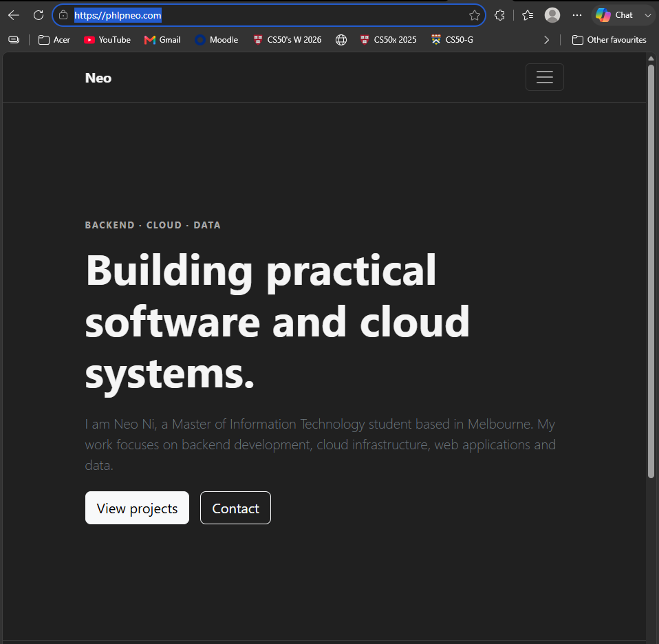Click the Neo site logo
Image resolution: width=659 pixels, height=644 pixels.
tap(98, 78)
